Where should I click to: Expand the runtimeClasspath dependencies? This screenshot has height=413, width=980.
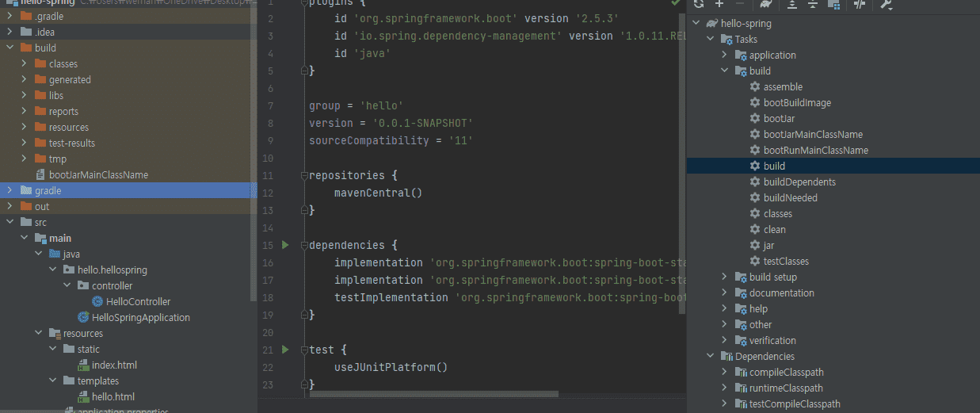(725, 388)
